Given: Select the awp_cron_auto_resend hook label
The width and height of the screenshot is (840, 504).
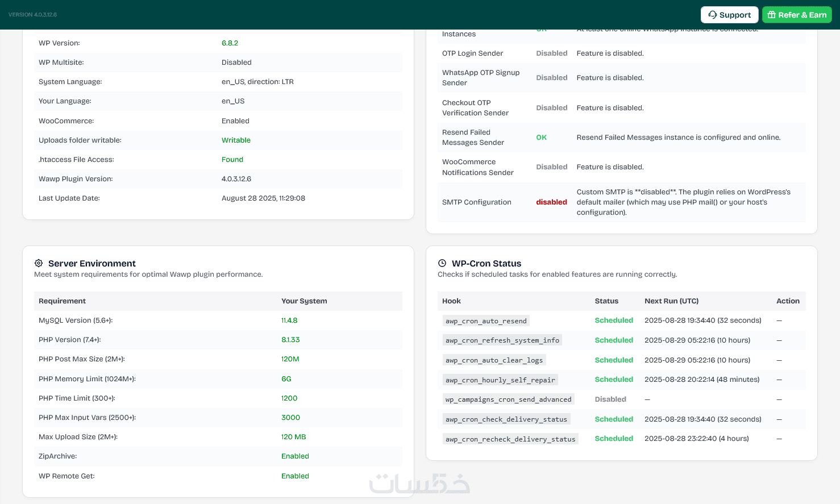Looking at the screenshot, I should click(486, 321).
